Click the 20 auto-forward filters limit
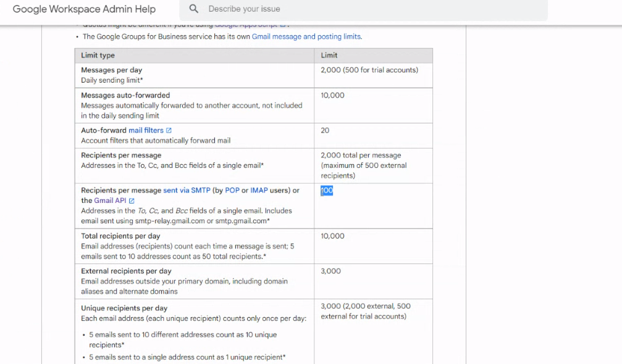The height and width of the screenshot is (364, 622). click(325, 130)
